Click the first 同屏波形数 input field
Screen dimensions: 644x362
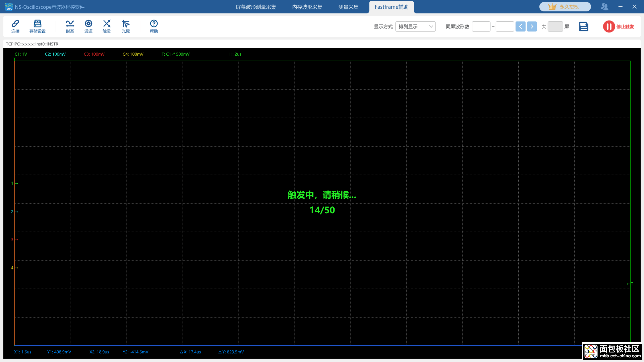tap(481, 26)
